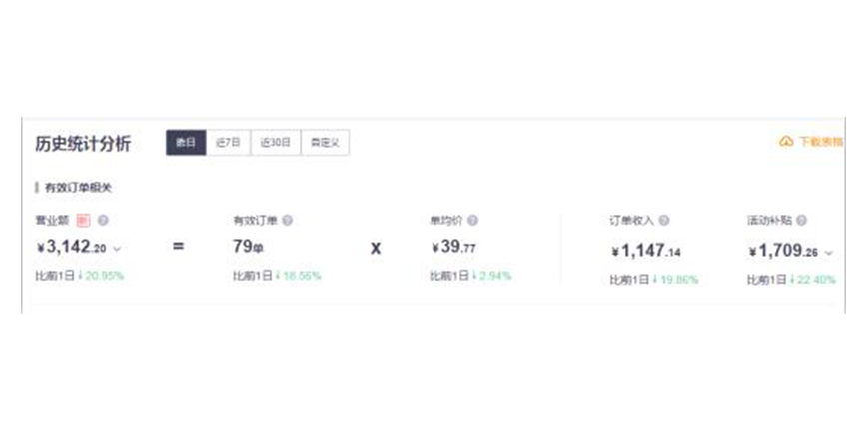
Task: Open the 自定义 date range tab
Action: click(x=325, y=143)
